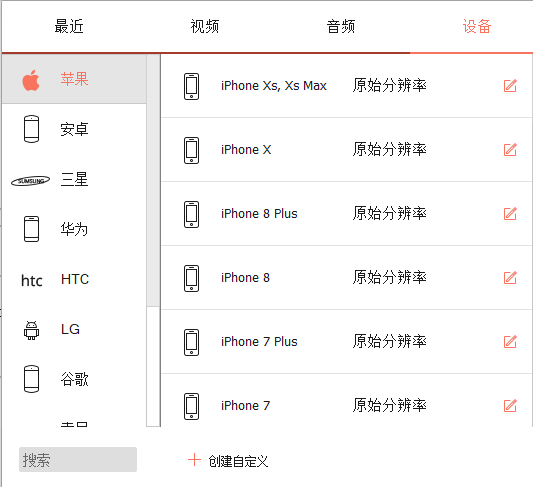The height and width of the screenshot is (487, 533).
Task: Open edit settings for iPhone Xs, Xs Max
Action: [510, 86]
